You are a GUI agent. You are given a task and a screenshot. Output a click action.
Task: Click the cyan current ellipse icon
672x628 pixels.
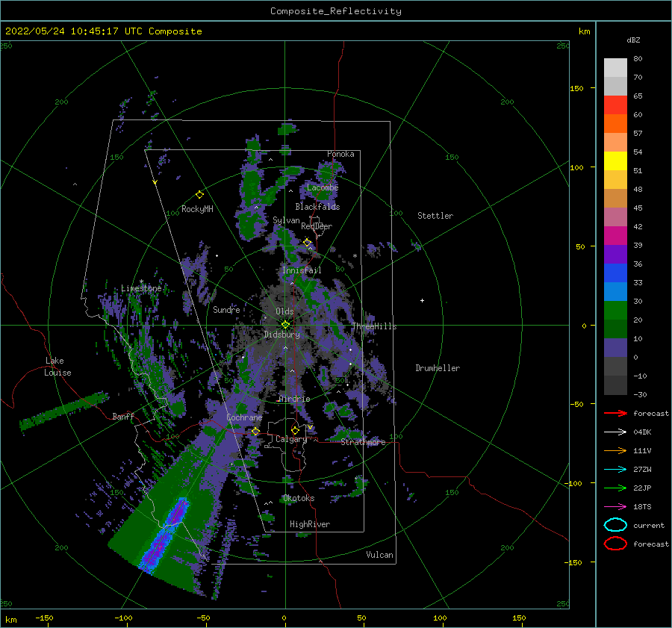[x=615, y=525]
